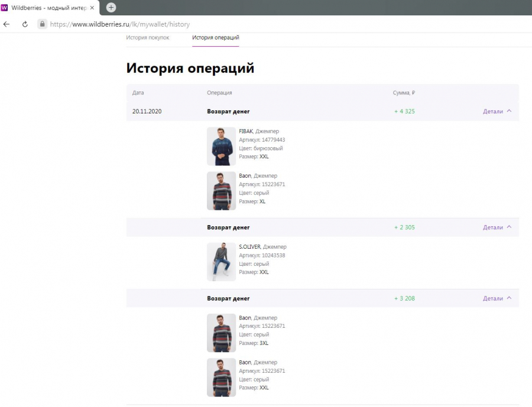
Task: Open the Baon XXL sweater thumbnail
Action: click(x=221, y=377)
